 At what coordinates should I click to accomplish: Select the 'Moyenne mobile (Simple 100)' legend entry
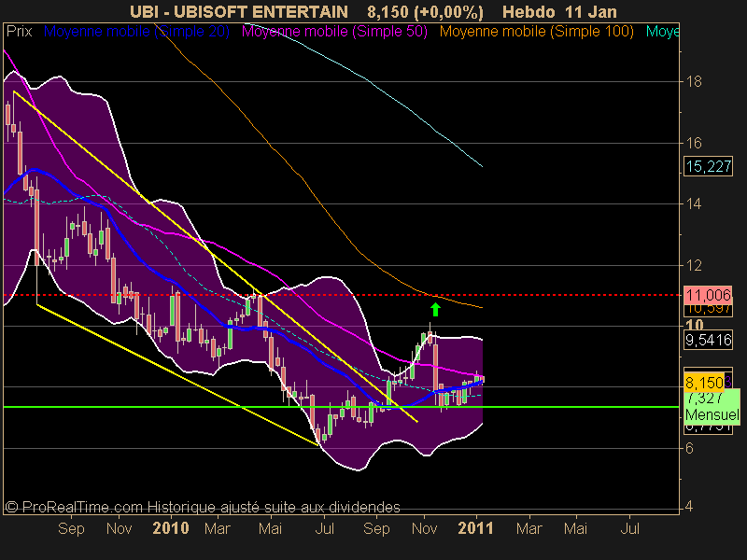[537, 32]
